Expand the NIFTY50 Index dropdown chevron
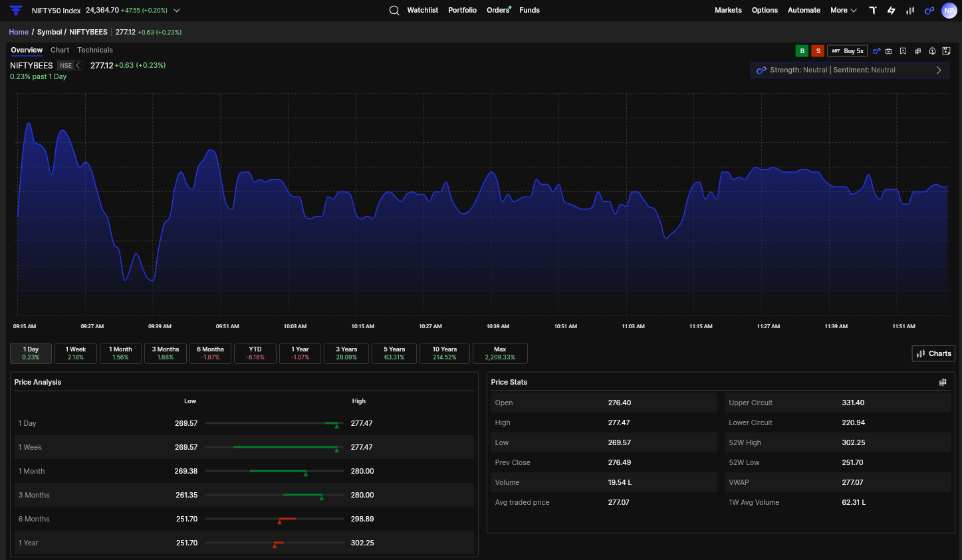The height and width of the screenshot is (560, 962). tap(177, 11)
